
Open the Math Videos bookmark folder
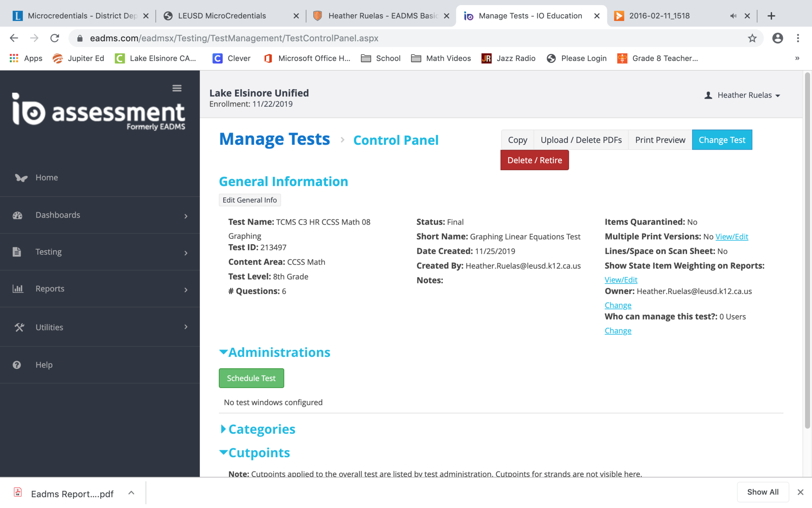441,58
